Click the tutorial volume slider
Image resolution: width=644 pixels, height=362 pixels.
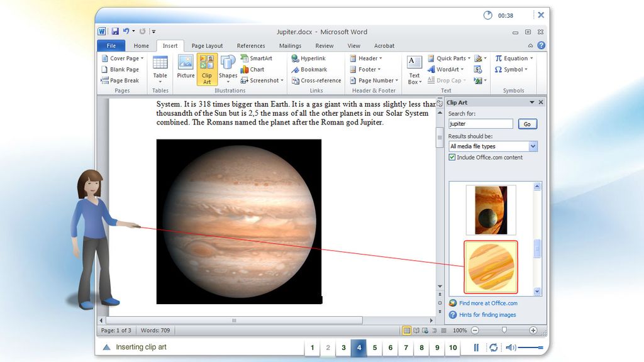pyautogui.click(x=531, y=348)
